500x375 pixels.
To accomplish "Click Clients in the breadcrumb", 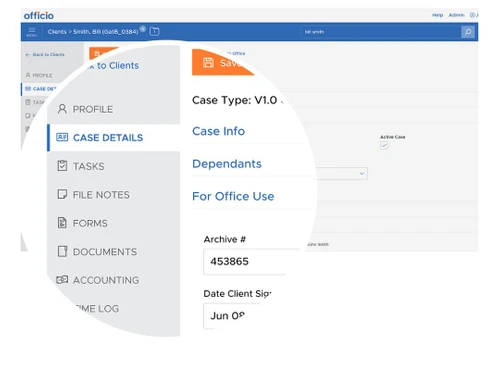I will click(x=57, y=32).
